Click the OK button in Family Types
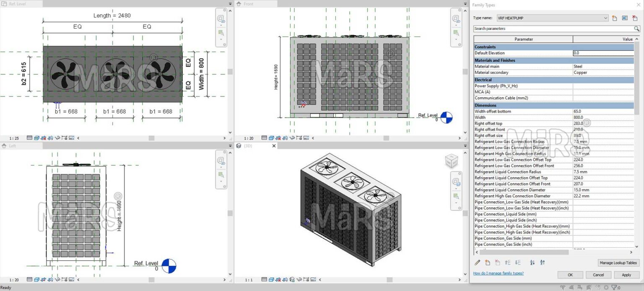 570,275
